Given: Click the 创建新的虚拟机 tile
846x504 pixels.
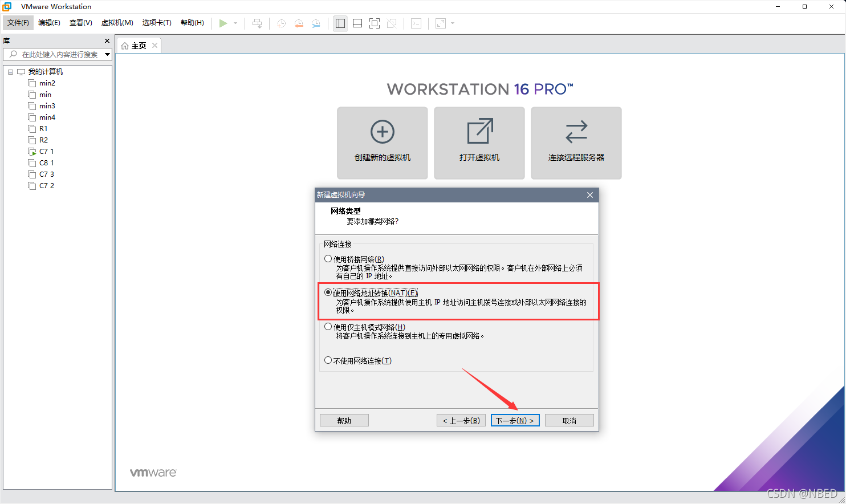Looking at the screenshot, I should coord(383,143).
